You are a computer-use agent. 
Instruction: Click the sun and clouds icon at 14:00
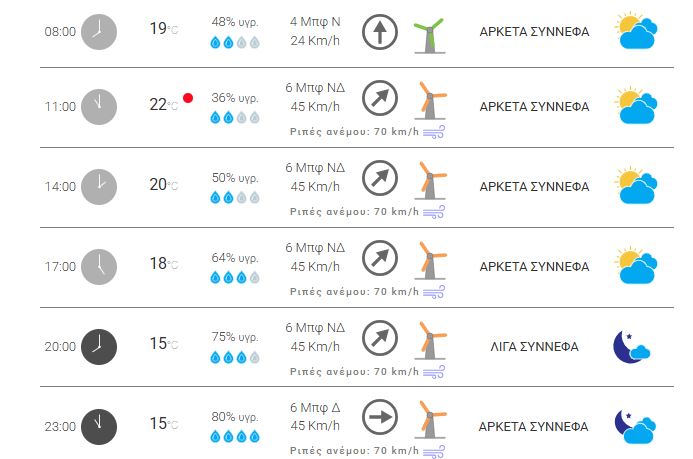pos(634,186)
